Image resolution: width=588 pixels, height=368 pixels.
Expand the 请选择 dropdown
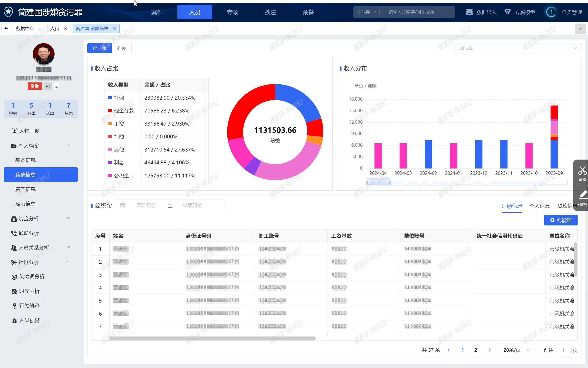click(517, 48)
